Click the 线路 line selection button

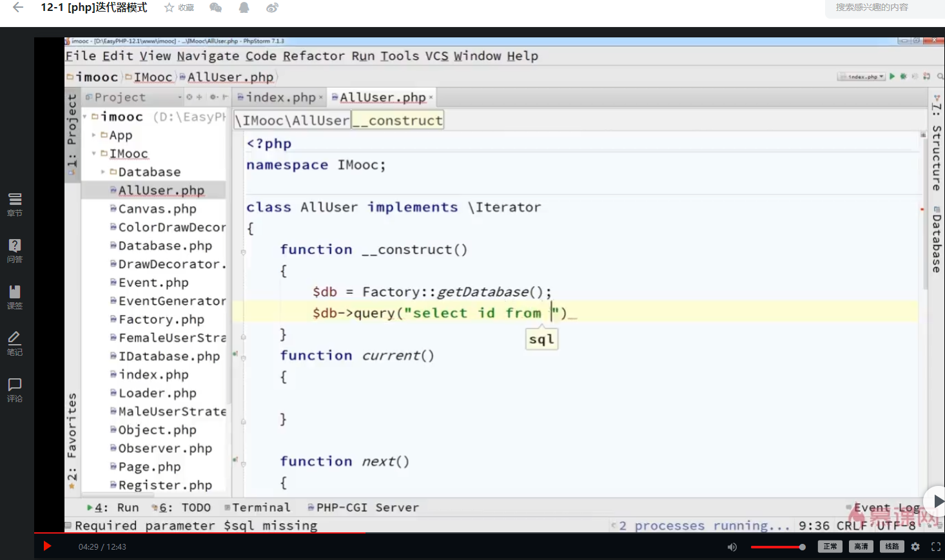click(891, 546)
